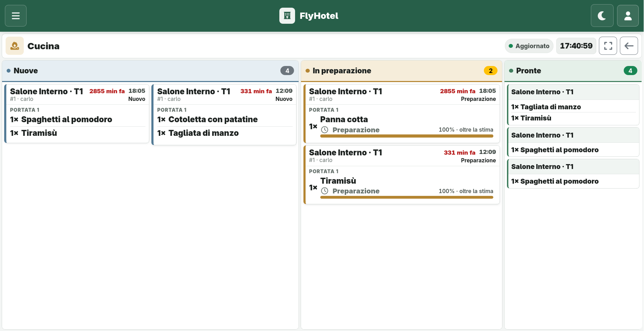Click 'Preparazione' status on 12:09 order header
This screenshot has height=331, width=644.
click(478, 160)
